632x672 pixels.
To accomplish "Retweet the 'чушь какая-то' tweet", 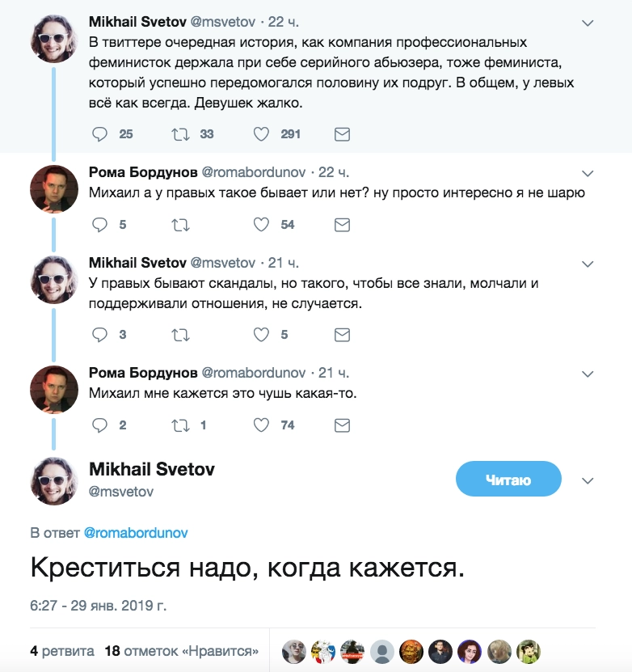I will tap(180, 425).
